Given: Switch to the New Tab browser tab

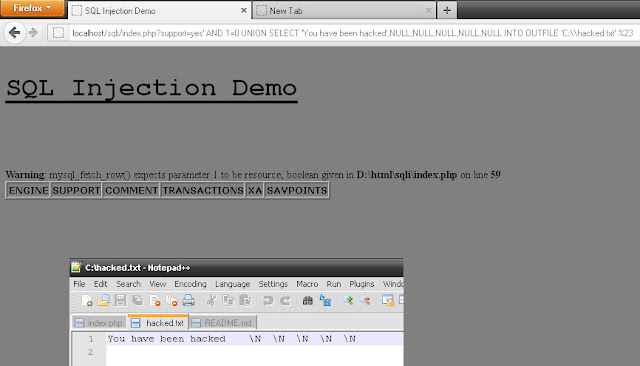Looking at the screenshot, I should [344, 11].
